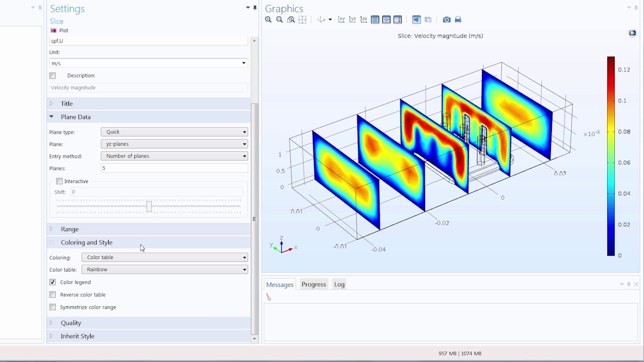
Task: Click the Zoom In magnifier icon
Action: tap(268, 20)
